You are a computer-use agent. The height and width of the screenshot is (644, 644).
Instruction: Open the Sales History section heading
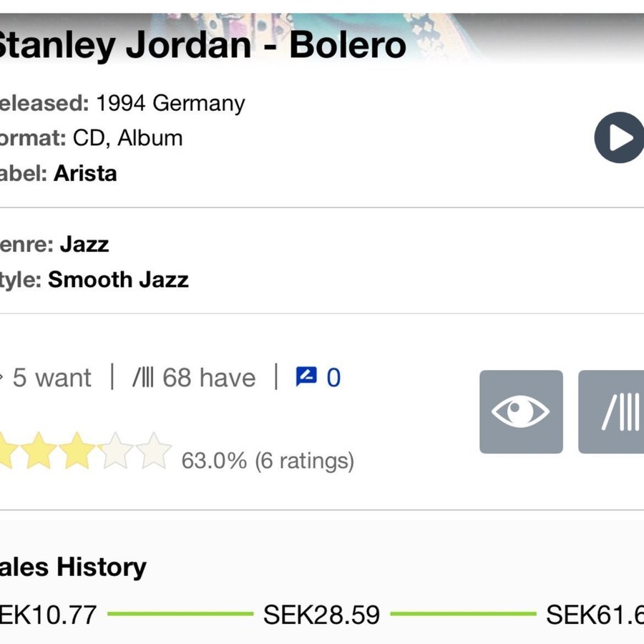(73, 567)
